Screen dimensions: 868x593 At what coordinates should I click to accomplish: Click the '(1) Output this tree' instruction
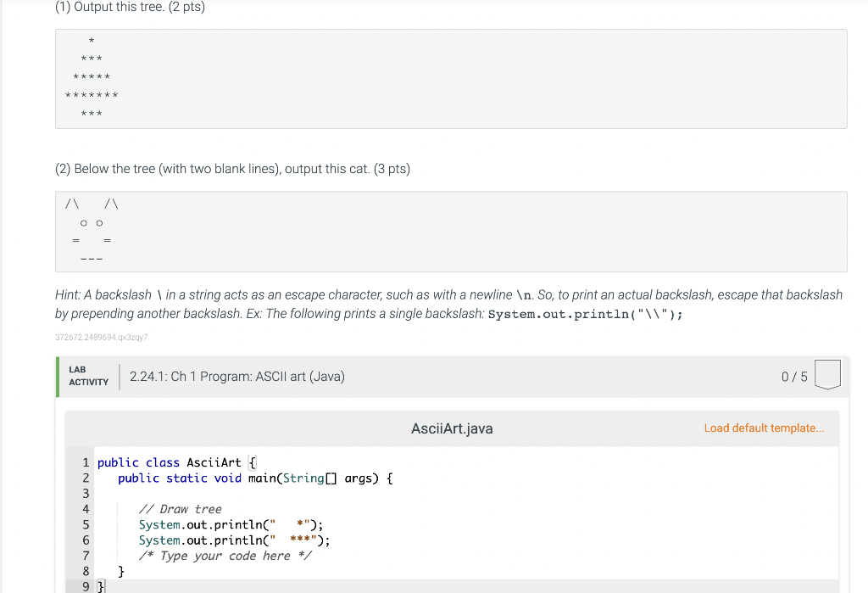[x=130, y=7]
